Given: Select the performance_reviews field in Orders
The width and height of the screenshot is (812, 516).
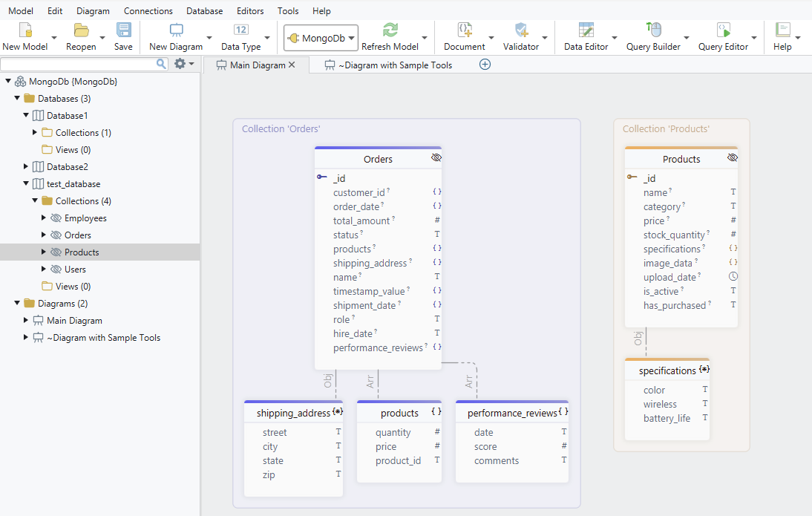Looking at the screenshot, I should point(378,347).
